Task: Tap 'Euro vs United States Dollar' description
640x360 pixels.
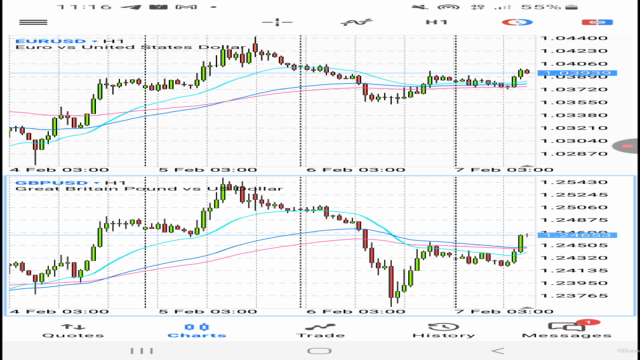Action: point(130,47)
